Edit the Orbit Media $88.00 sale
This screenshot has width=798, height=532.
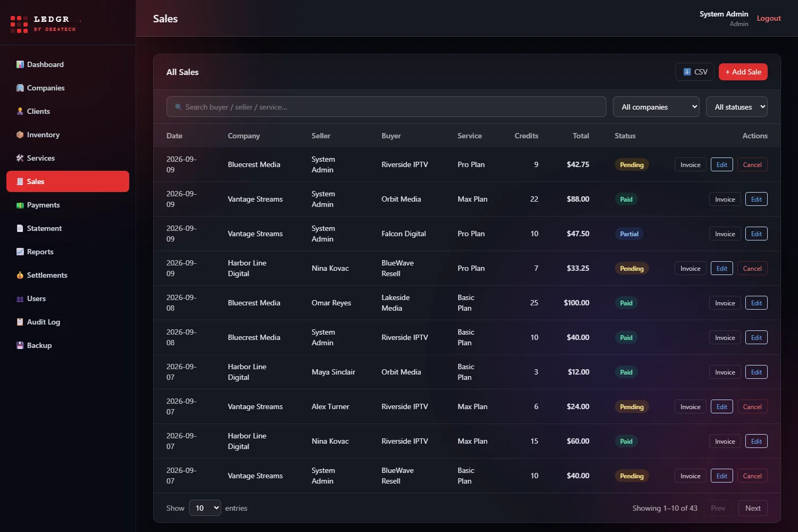click(x=757, y=199)
